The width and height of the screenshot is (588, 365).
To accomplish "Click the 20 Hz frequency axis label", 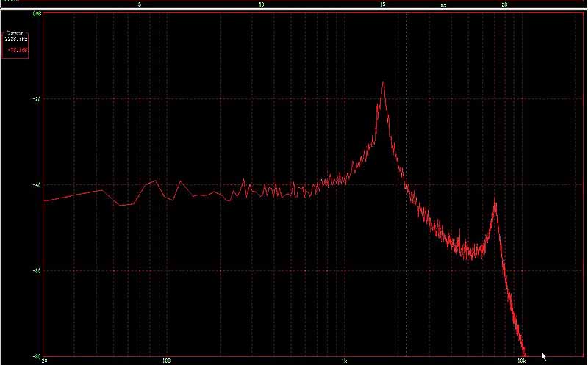I will point(45,361).
